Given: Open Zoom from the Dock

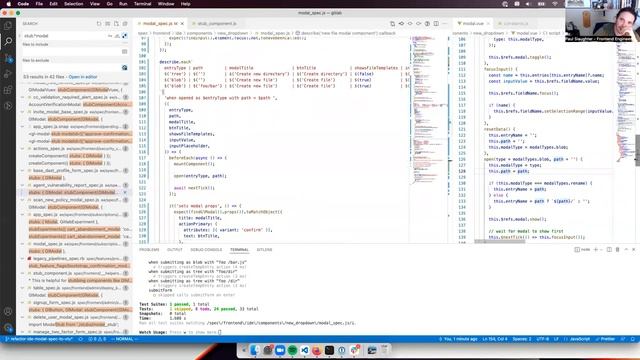Looking at the screenshot, I should 280,350.
